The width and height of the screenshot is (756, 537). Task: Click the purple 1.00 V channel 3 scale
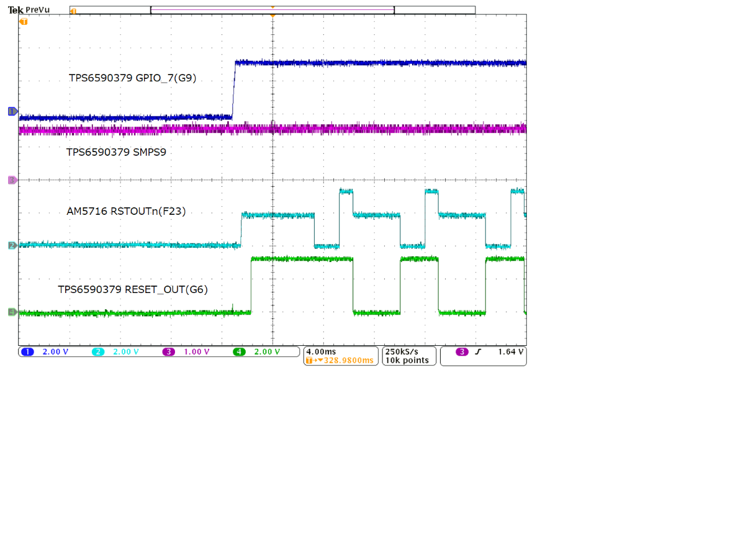pos(197,351)
